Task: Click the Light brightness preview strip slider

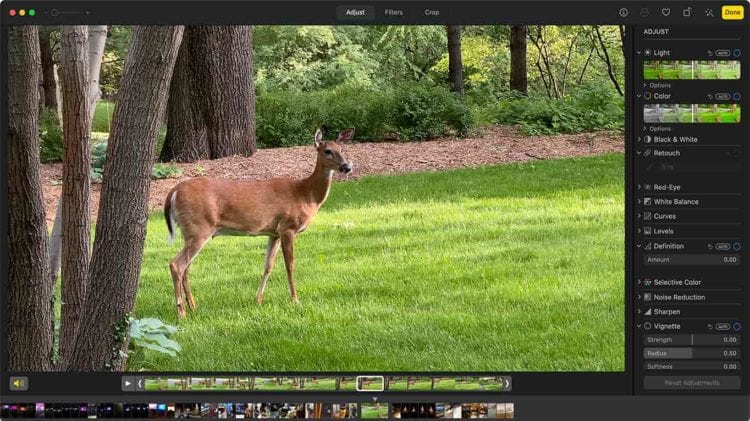Action: [692, 70]
